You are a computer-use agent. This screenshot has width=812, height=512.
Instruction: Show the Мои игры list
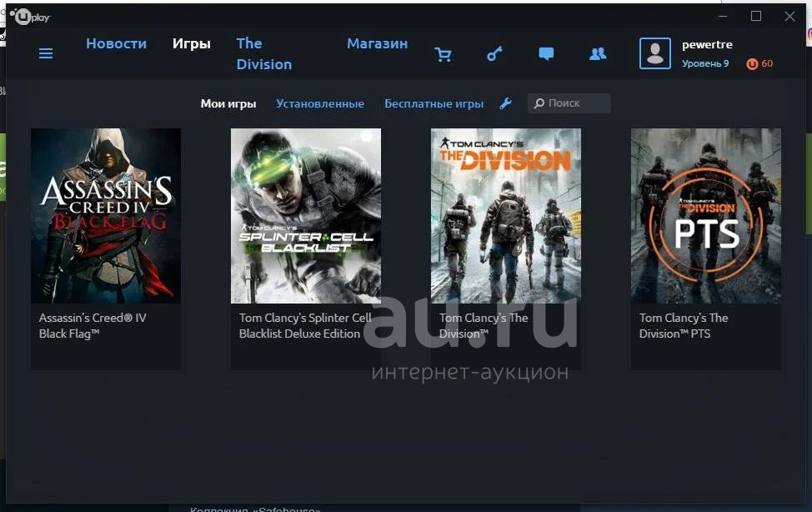[x=228, y=103]
